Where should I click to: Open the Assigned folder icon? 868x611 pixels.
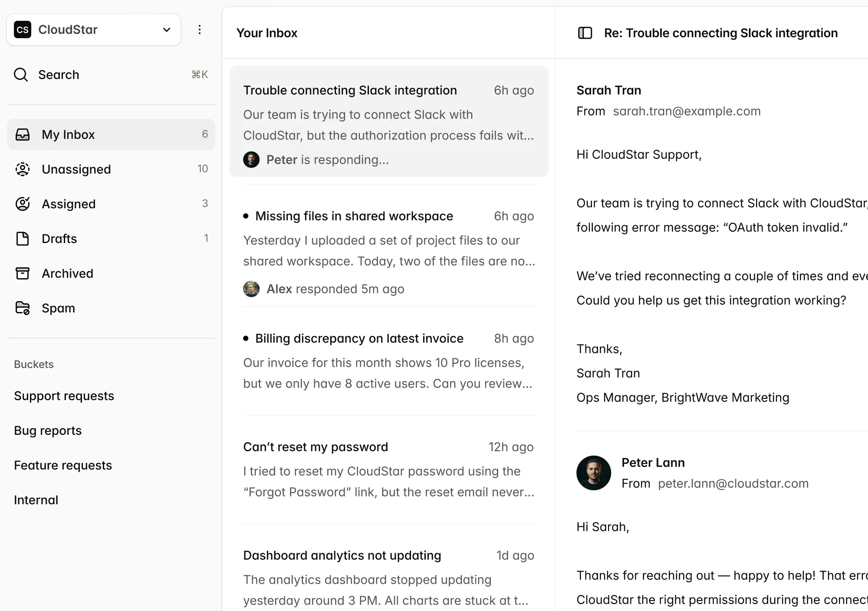point(23,204)
